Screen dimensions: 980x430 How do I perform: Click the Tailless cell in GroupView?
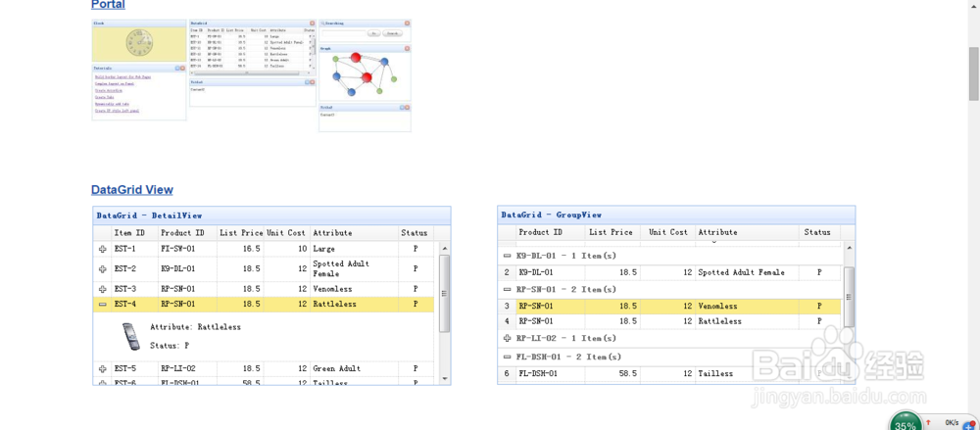pyautogui.click(x=747, y=374)
